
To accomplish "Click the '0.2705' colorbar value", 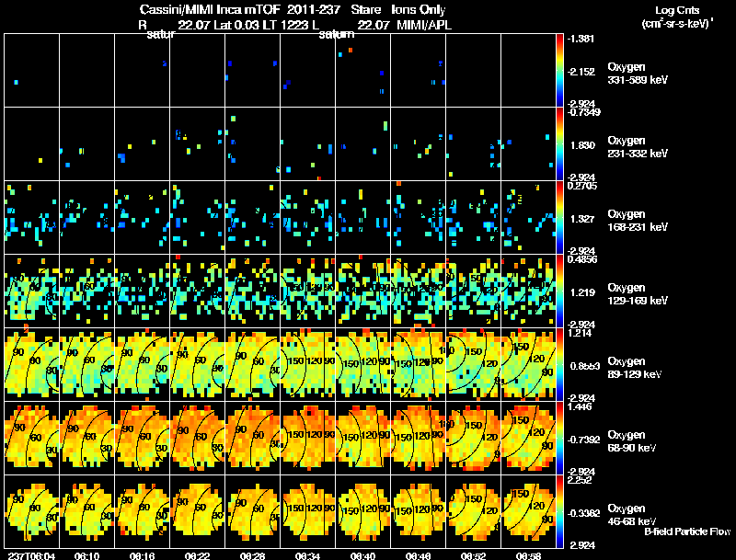I will [582, 186].
